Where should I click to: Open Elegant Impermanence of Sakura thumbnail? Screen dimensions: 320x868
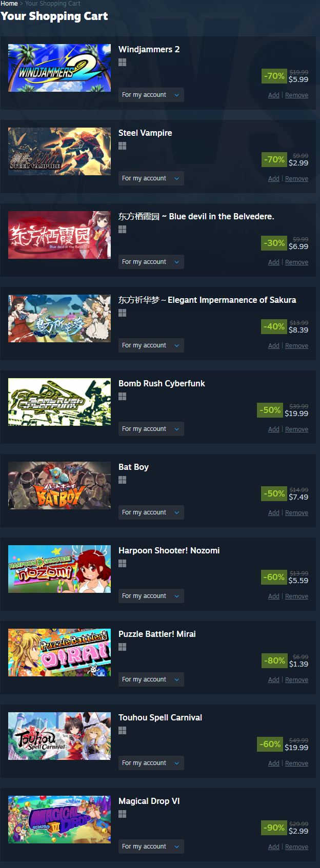pyautogui.click(x=59, y=318)
